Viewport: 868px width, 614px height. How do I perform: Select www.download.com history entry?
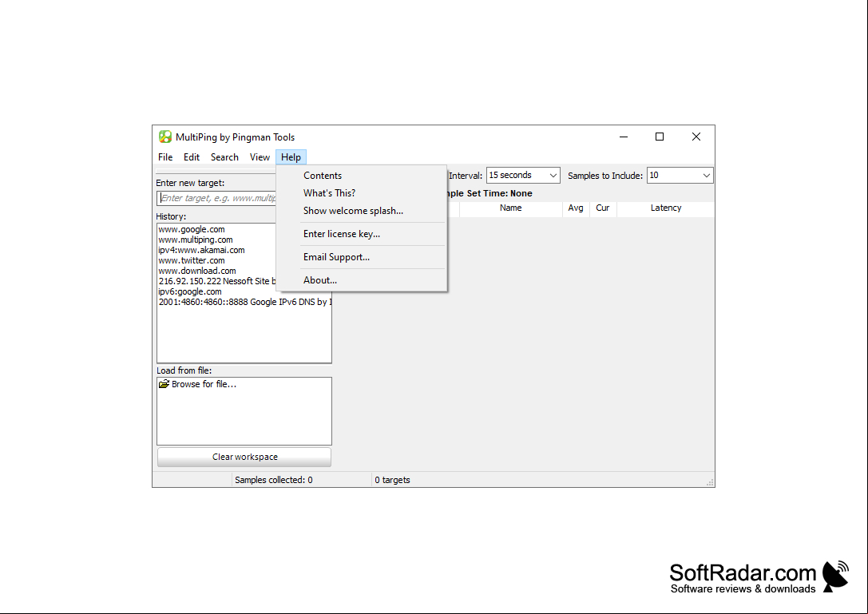197,271
